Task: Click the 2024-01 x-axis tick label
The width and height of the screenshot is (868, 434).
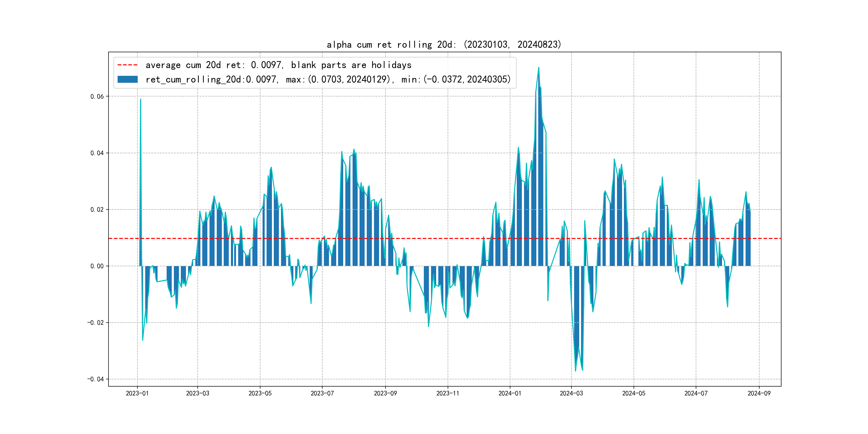Action: point(510,393)
